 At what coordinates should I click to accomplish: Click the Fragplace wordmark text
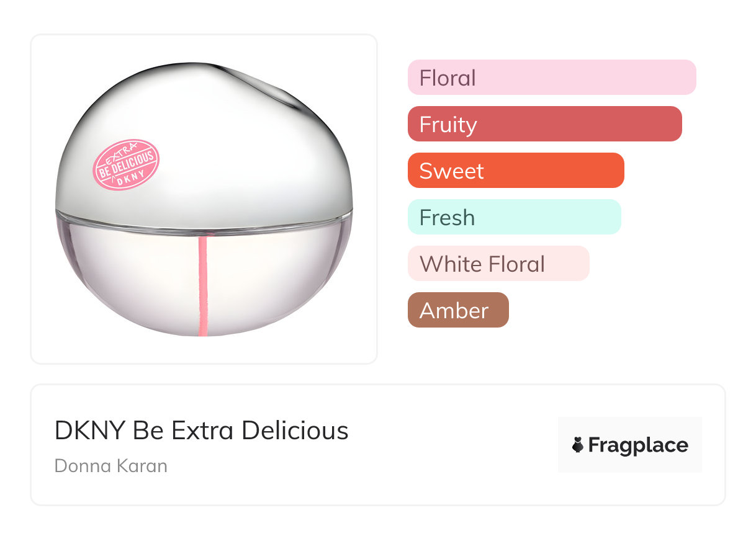pyautogui.click(x=638, y=445)
